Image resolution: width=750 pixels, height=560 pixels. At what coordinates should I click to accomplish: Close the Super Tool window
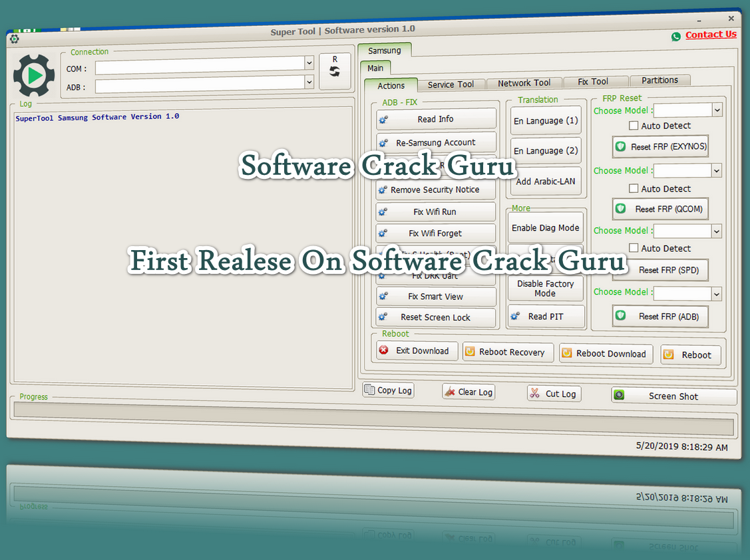[x=731, y=19]
